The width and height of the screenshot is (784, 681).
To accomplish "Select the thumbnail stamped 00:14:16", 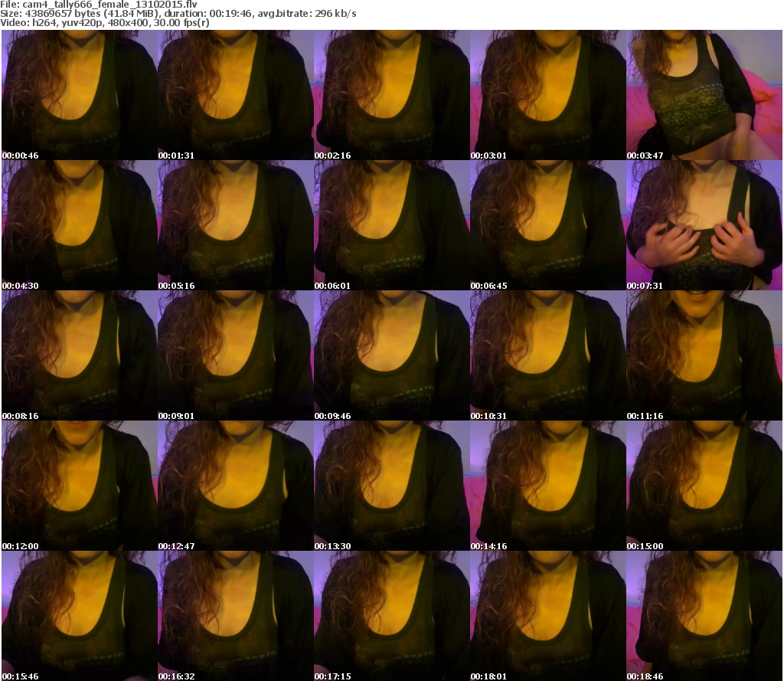I will click(x=548, y=486).
